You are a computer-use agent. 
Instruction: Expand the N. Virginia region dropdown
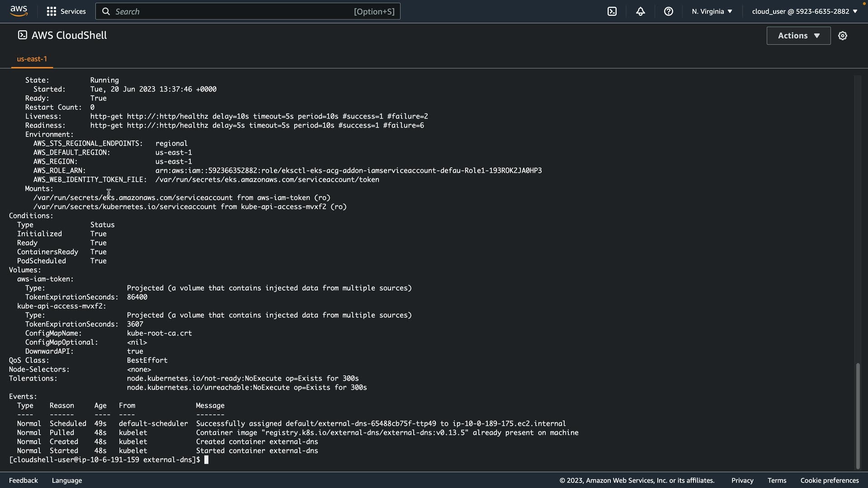click(x=712, y=11)
